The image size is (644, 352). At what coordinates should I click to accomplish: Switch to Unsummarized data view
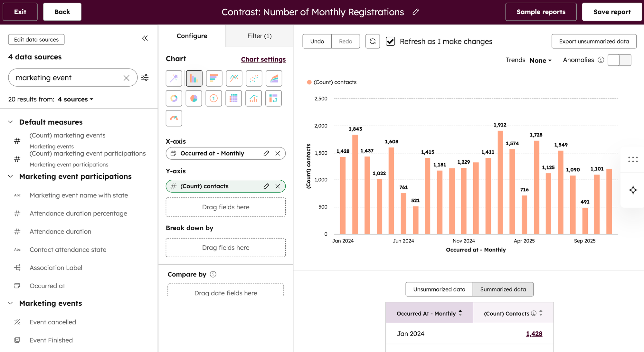click(439, 289)
